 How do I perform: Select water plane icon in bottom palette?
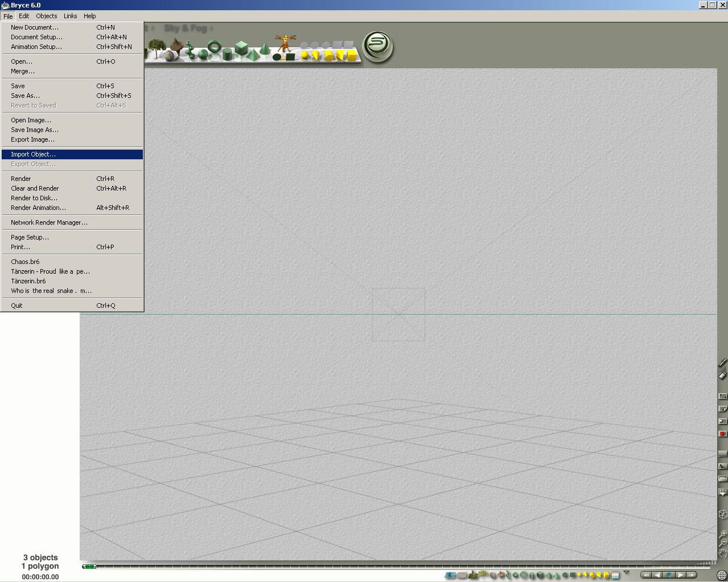[x=450, y=575]
